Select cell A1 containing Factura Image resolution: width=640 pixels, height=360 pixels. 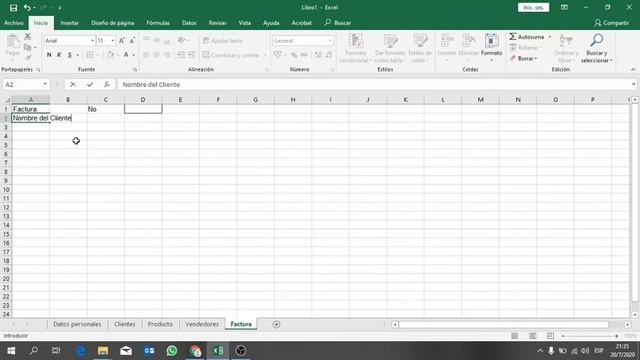(31, 109)
